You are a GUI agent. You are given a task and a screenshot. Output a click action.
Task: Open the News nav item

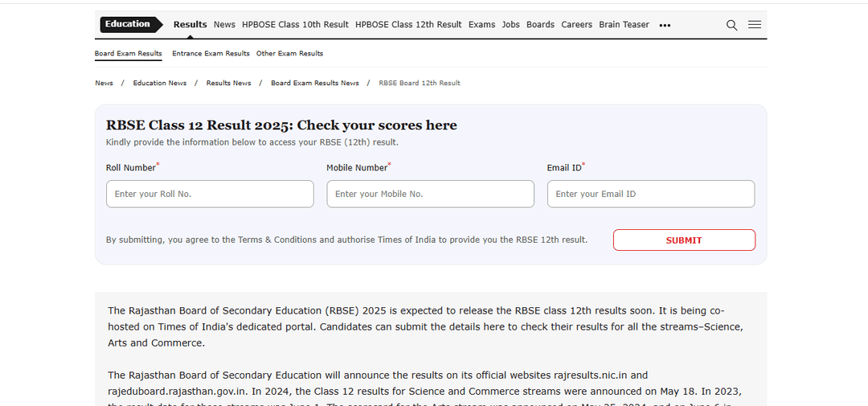[224, 24]
